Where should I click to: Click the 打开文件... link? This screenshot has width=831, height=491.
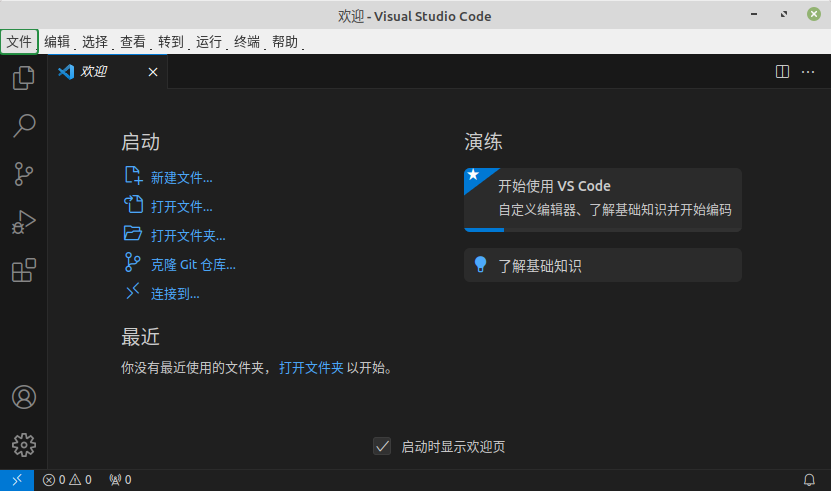point(182,207)
